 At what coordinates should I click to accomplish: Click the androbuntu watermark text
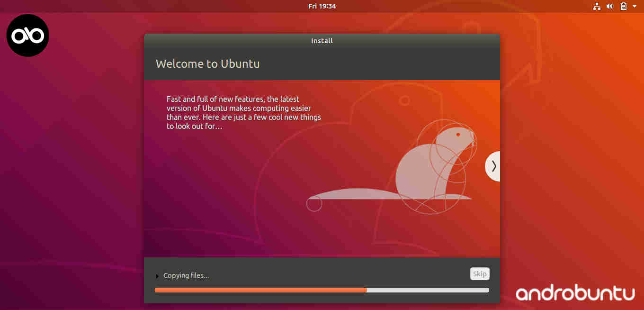tap(574, 293)
